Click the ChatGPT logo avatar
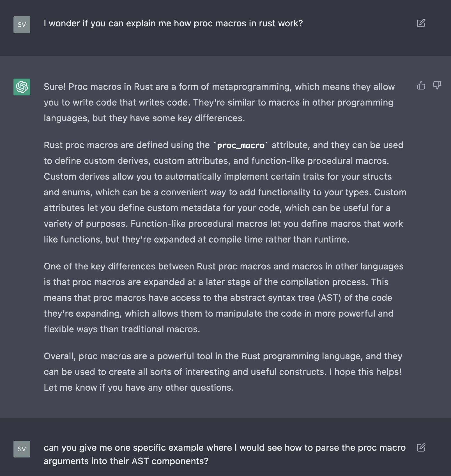Viewport: 451px width, 476px height. 22,87
